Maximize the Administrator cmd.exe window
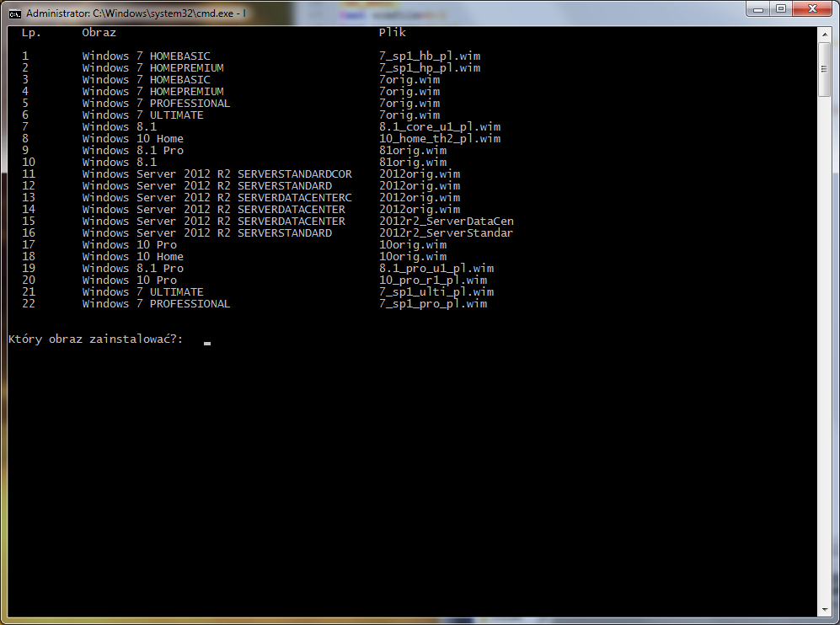This screenshot has width=840, height=625. coord(780,9)
